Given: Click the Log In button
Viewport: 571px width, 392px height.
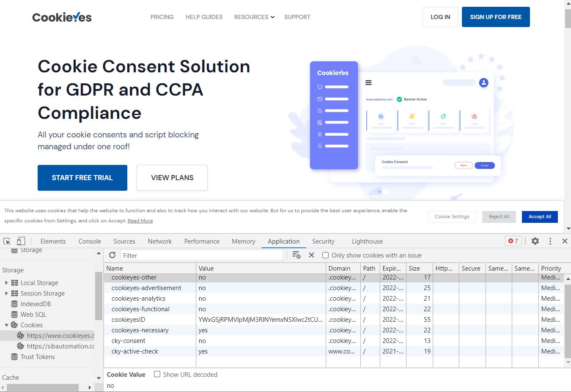Looking at the screenshot, I should (x=440, y=17).
